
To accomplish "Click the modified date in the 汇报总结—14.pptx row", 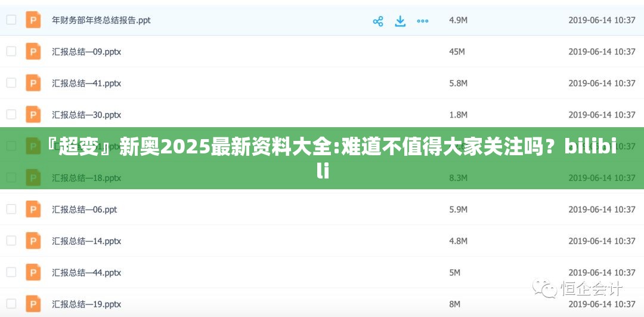I will 602,241.
